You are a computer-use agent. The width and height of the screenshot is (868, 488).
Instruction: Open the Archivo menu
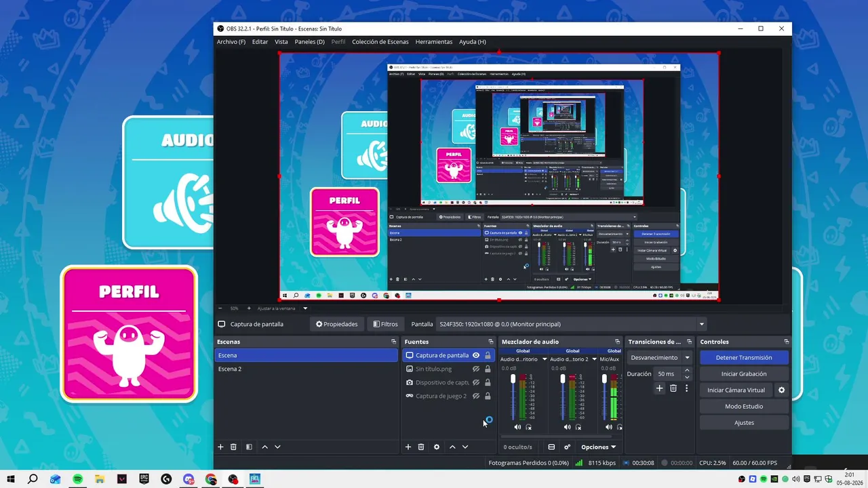(231, 42)
